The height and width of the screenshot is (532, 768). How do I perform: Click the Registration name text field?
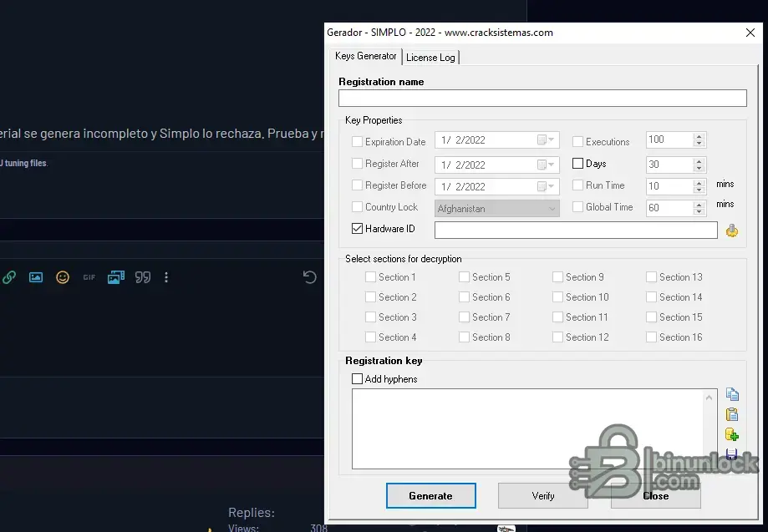tap(542, 99)
